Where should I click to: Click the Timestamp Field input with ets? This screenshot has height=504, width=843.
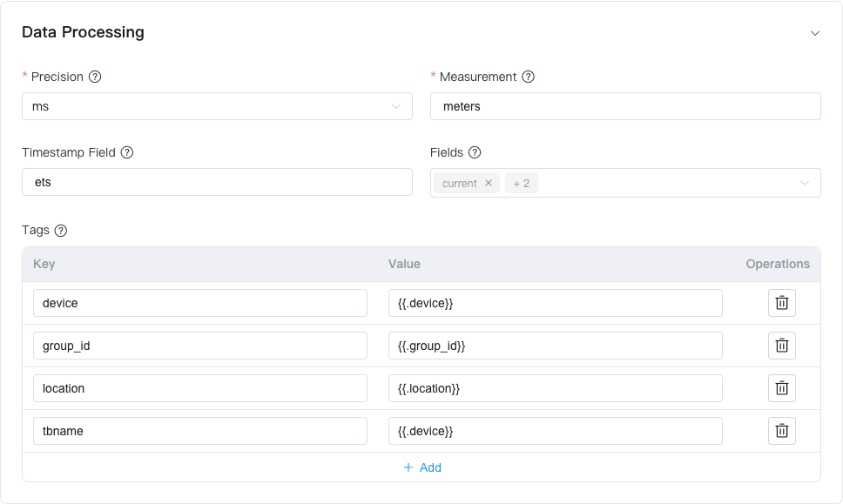[x=217, y=182]
